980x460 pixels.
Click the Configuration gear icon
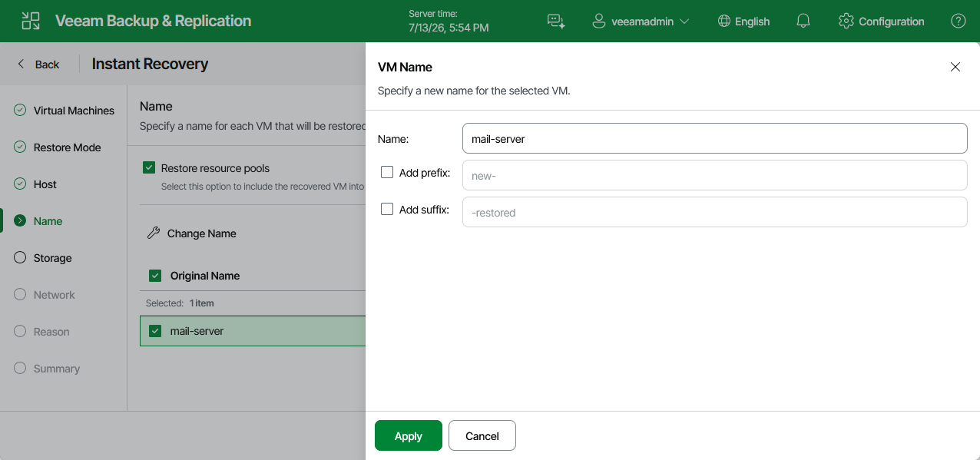tap(846, 22)
